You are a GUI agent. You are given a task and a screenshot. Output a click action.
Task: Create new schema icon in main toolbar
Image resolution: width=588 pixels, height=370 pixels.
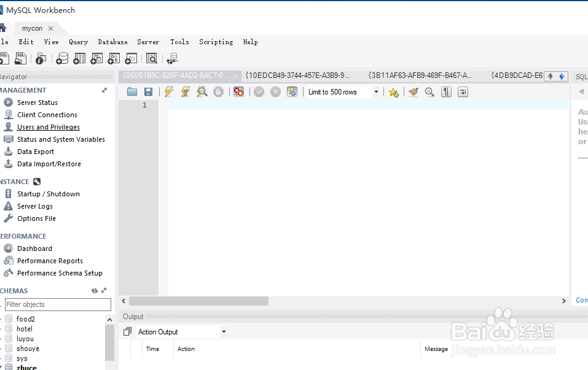coord(62,58)
